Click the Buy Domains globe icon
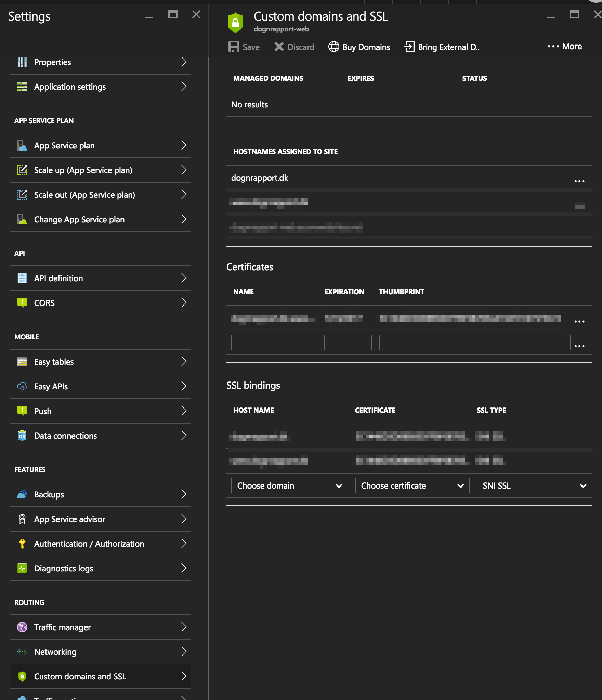602x700 pixels. click(x=333, y=47)
